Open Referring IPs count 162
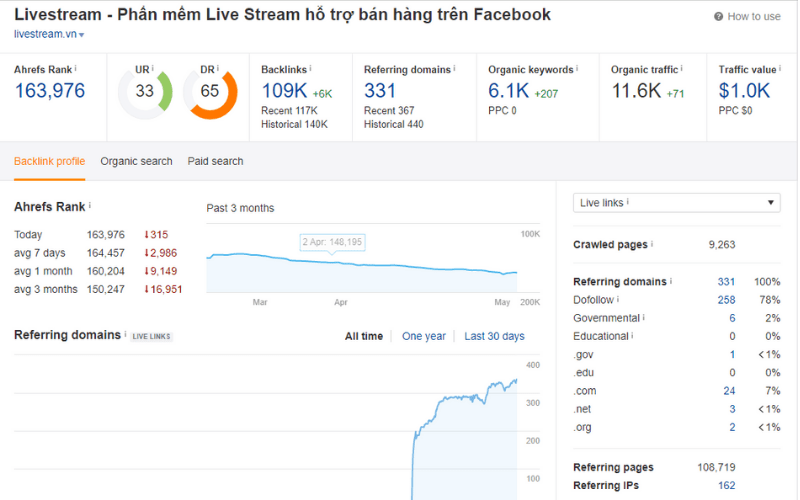800x500 pixels. [x=727, y=486]
